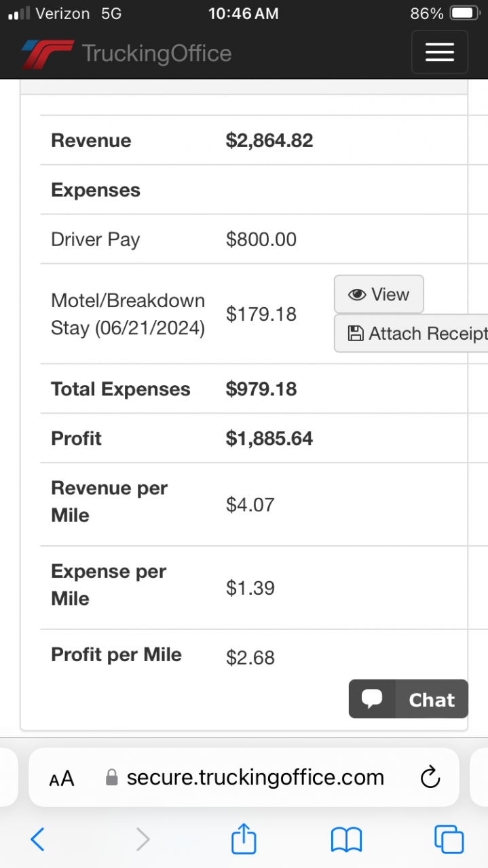View the Motel/Breakdown Stay expense
This screenshot has width=488, height=868.
click(x=379, y=294)
